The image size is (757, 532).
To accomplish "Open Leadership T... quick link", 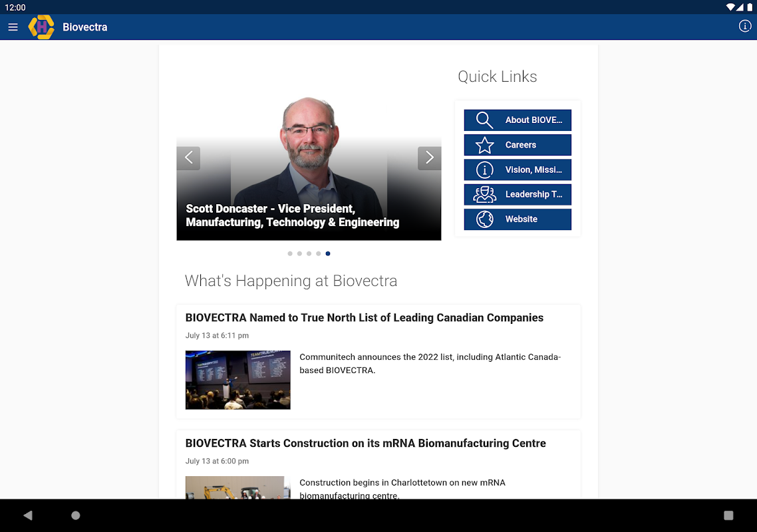I will 518,195.
